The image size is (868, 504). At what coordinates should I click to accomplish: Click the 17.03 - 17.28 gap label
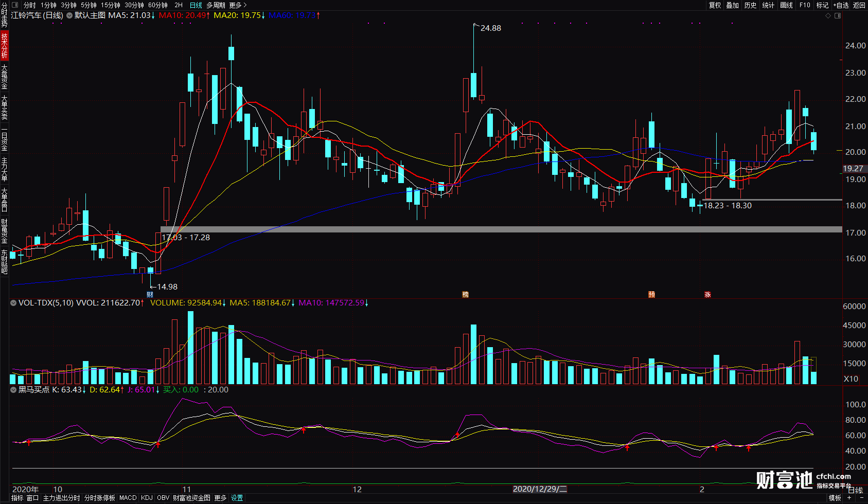click(186, 238)
